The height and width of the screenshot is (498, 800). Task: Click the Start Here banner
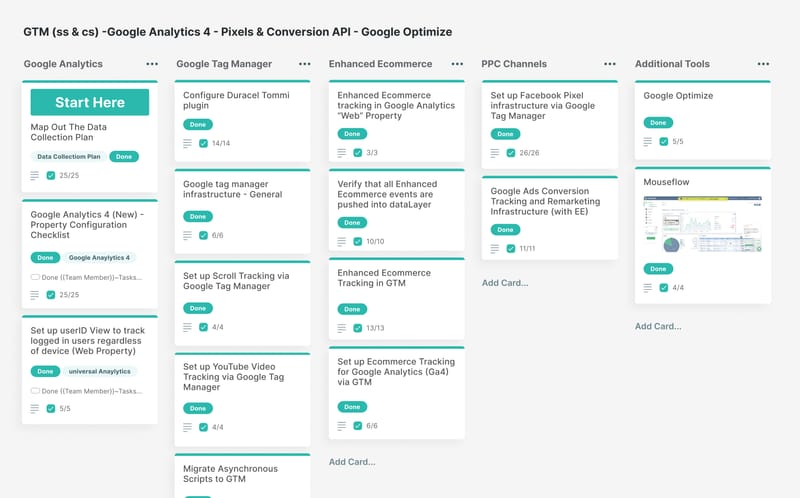tap(90, 102)
